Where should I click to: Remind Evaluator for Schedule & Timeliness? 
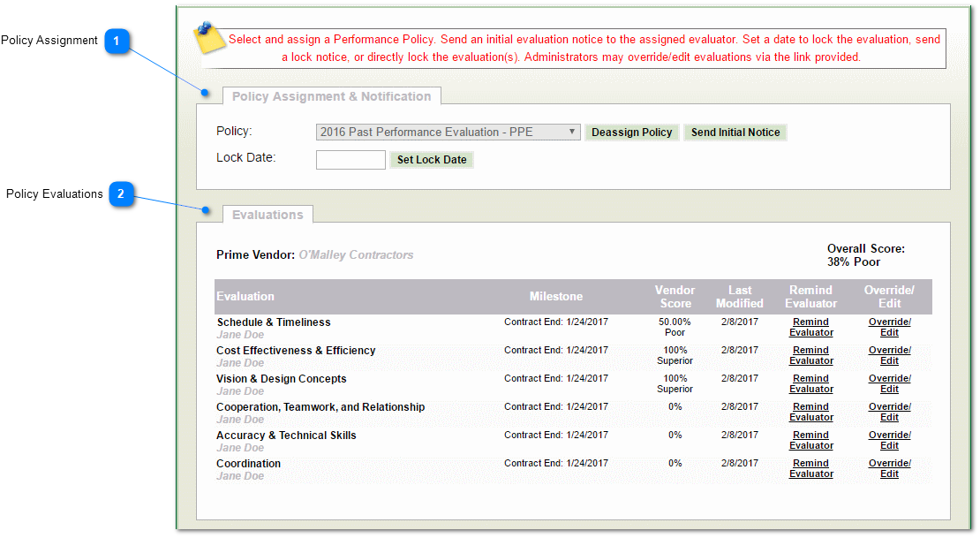pos(810,328)
